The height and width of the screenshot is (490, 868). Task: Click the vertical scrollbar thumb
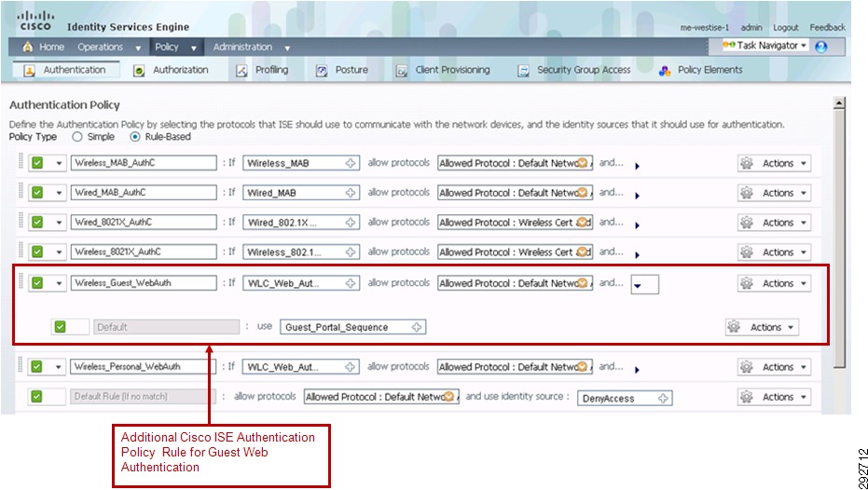point(840,238)
